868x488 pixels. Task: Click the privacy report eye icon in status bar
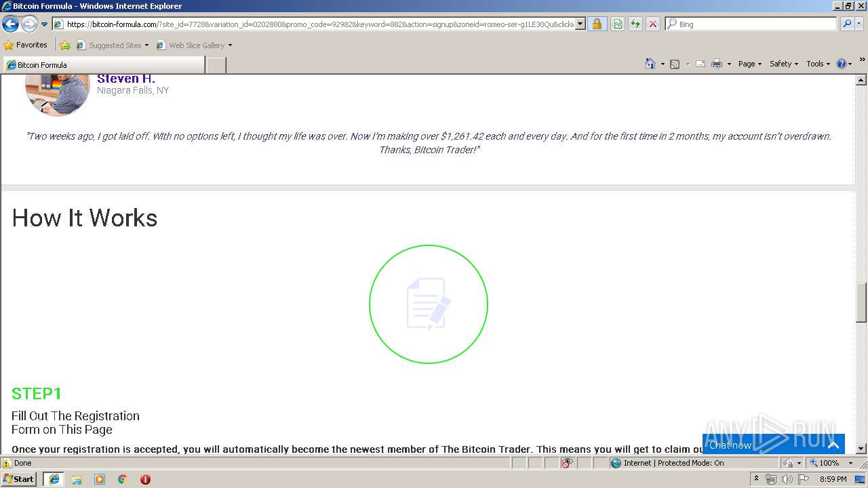567,463
